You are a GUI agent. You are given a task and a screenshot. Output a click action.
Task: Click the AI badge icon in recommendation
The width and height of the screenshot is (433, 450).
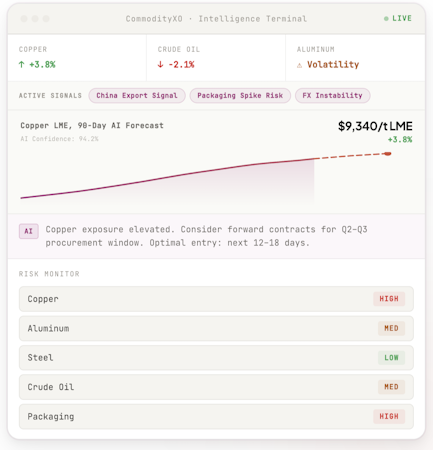(29, 231)
